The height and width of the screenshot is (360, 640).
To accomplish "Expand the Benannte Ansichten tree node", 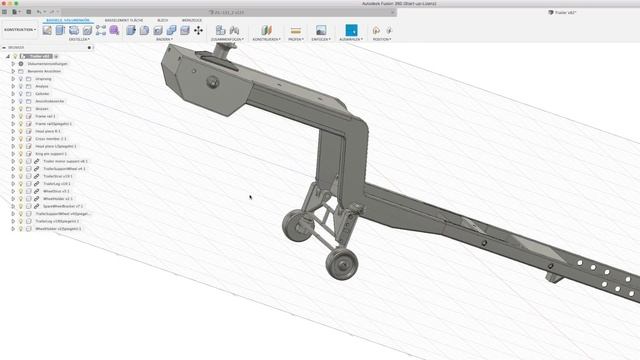I will [x=13, y=71].
